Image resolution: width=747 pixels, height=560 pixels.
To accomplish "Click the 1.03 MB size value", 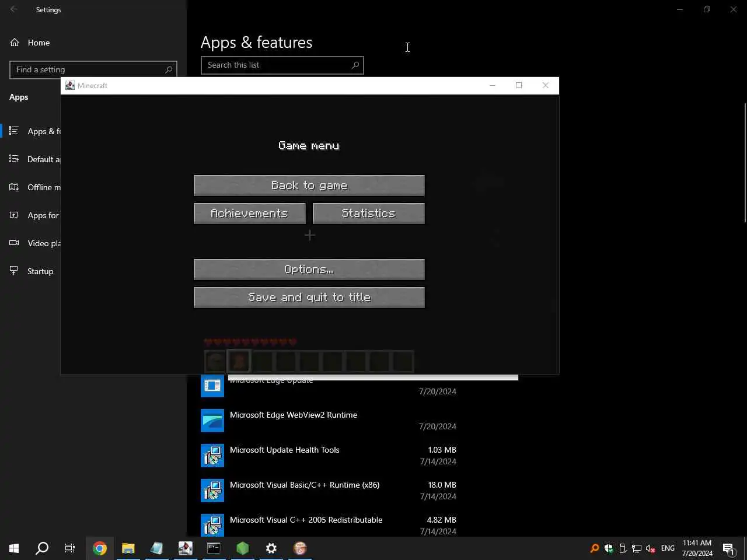I will (x=442, y=450).
